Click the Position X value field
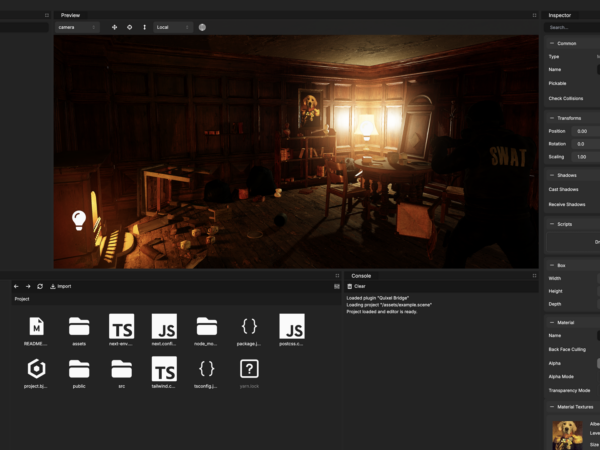This screenshot has height=450, width=600. [x=586, y=131]
